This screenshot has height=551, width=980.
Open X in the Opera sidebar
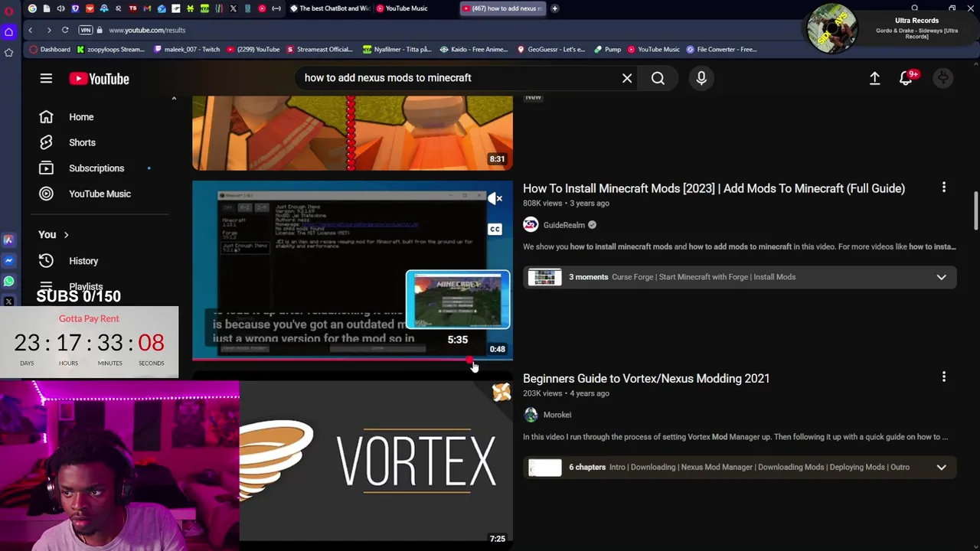tap(8, 302)
